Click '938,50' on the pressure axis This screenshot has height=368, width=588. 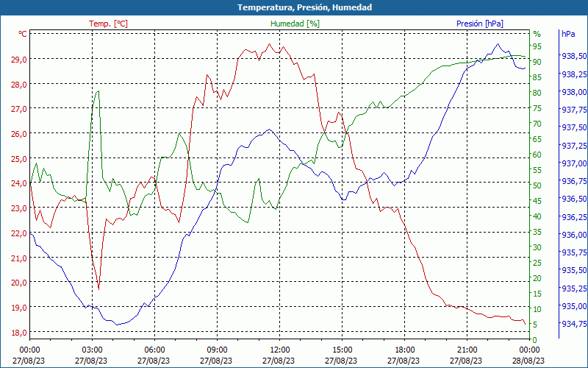[x=574, y=56]
